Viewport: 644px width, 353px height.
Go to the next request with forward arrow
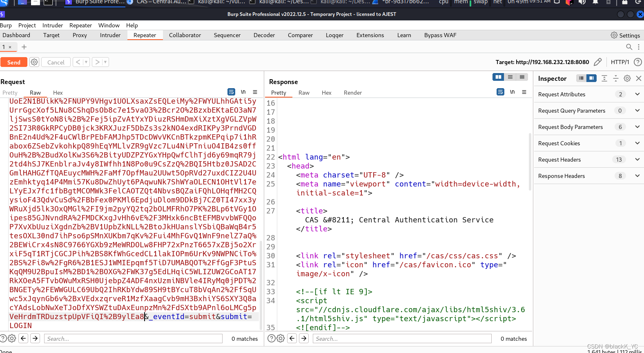[x=97, y=62]
